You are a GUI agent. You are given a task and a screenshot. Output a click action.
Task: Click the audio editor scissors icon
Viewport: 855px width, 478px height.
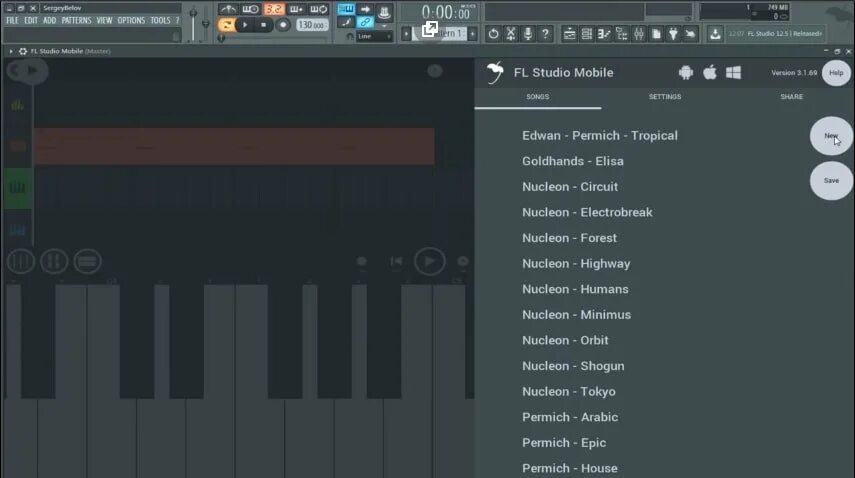tap(510, 34)
